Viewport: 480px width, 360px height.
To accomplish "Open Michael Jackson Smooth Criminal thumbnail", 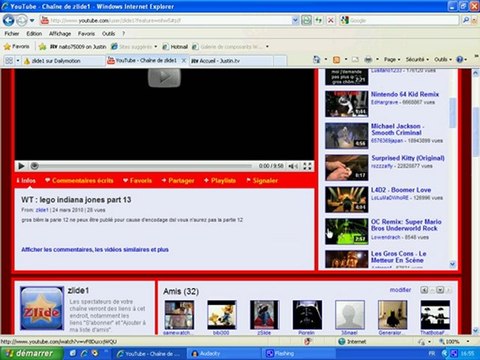I will [x=347, y=136].
